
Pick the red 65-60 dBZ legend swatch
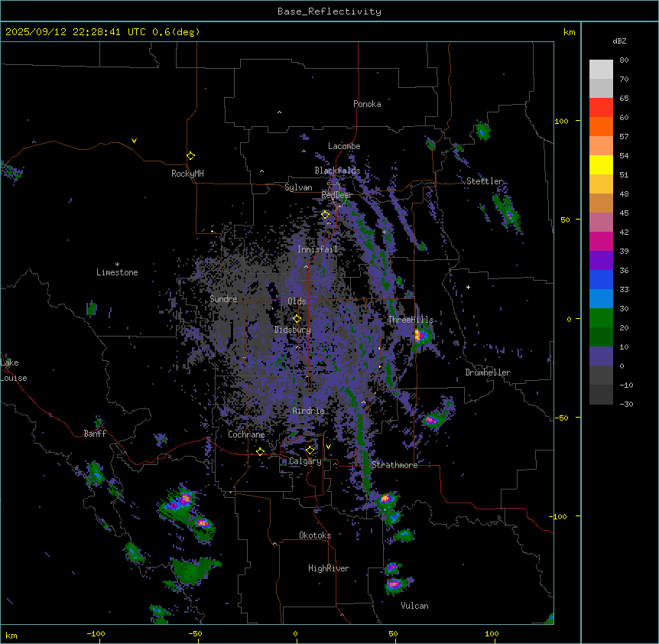601,108
